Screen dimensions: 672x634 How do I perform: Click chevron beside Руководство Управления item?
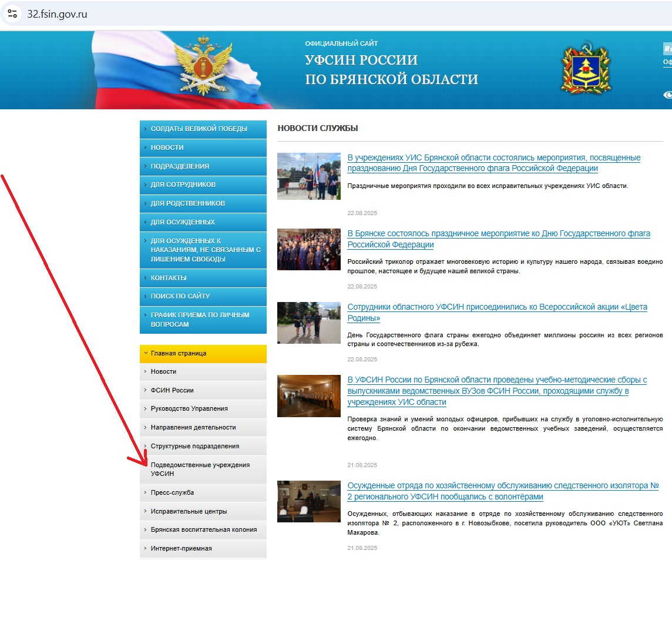pyautogui.click(x=145, y=408)
